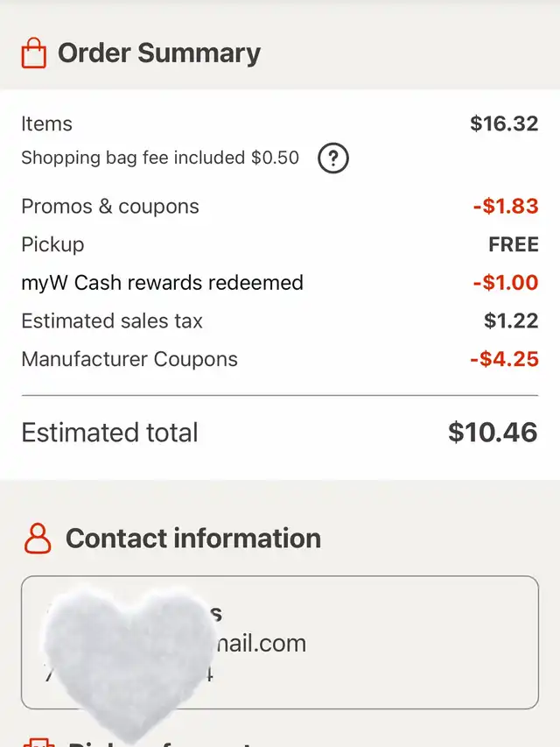
Task: Click the -$4.25 manufacturer coupon amount
Action: (504, 359)
